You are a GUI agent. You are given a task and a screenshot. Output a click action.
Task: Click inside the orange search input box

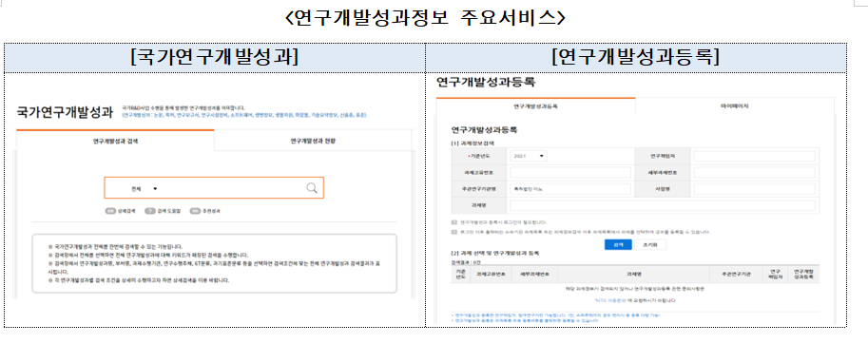(x=214, y=188)
